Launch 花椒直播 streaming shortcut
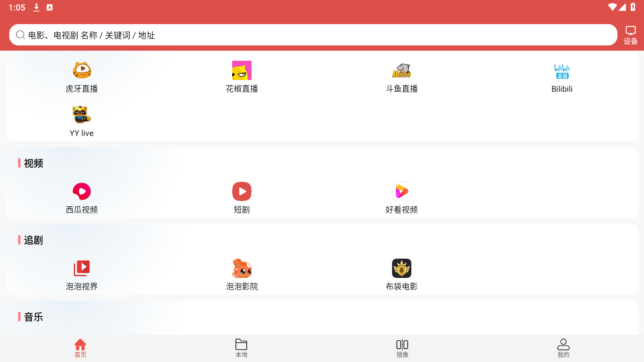The height and width of the screenshot is (362, 644). pyautogui.click(x=242, y=71)
